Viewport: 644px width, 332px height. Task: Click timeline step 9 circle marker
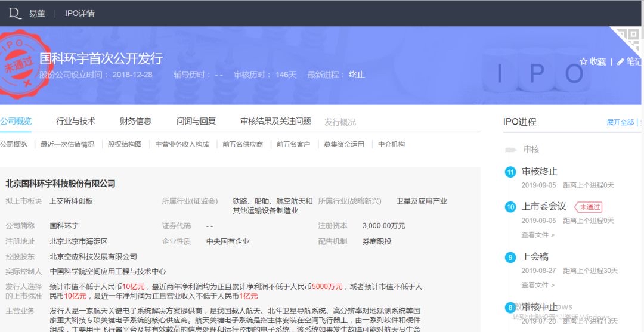[510, 257]
